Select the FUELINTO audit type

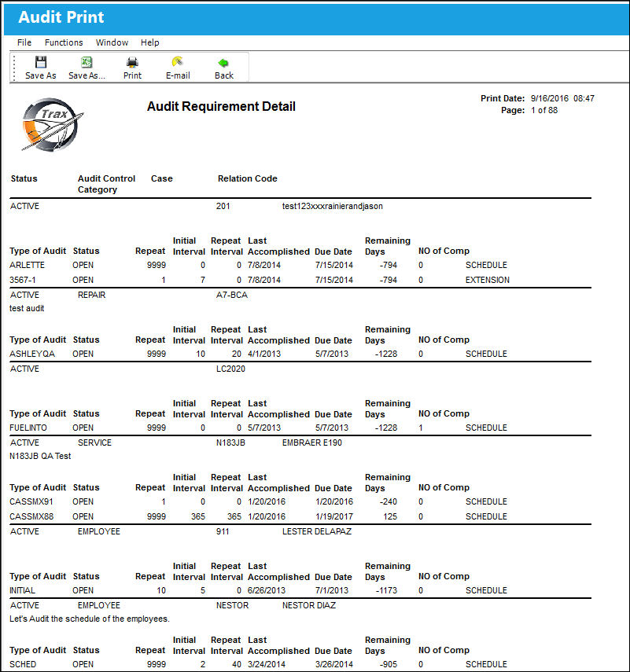coord(28,428)
